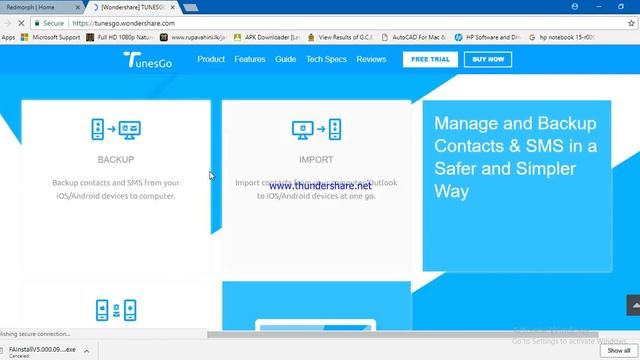Expand the download item options arrow
Image resolution: width=640 pixels, height=360 pixels.
pos(87,351)
